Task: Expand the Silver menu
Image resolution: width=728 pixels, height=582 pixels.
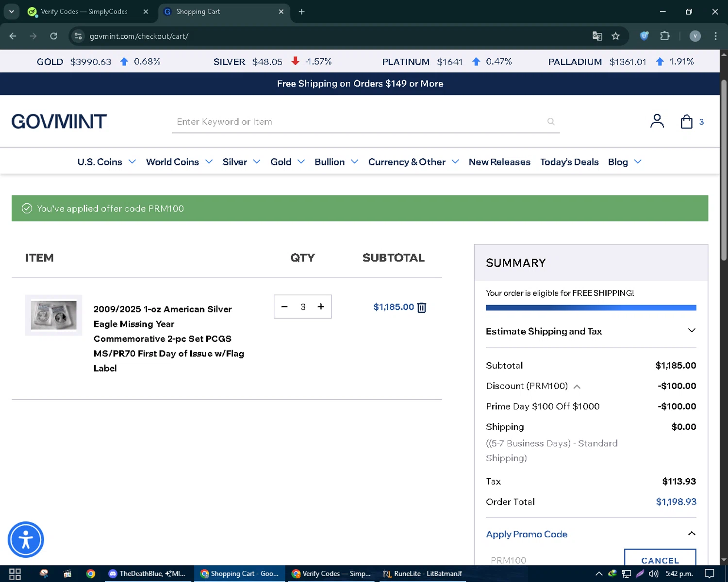Action: (x=241, y=162)
